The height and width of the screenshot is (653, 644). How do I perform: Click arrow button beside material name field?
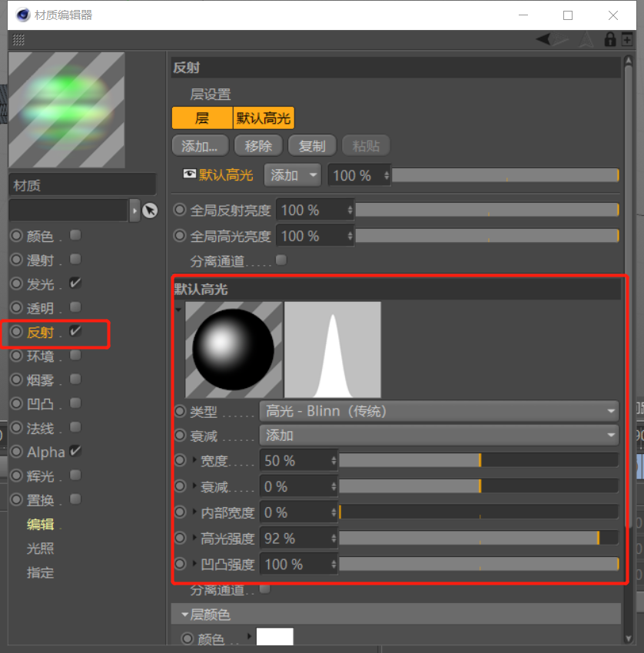tap(134, 210)
